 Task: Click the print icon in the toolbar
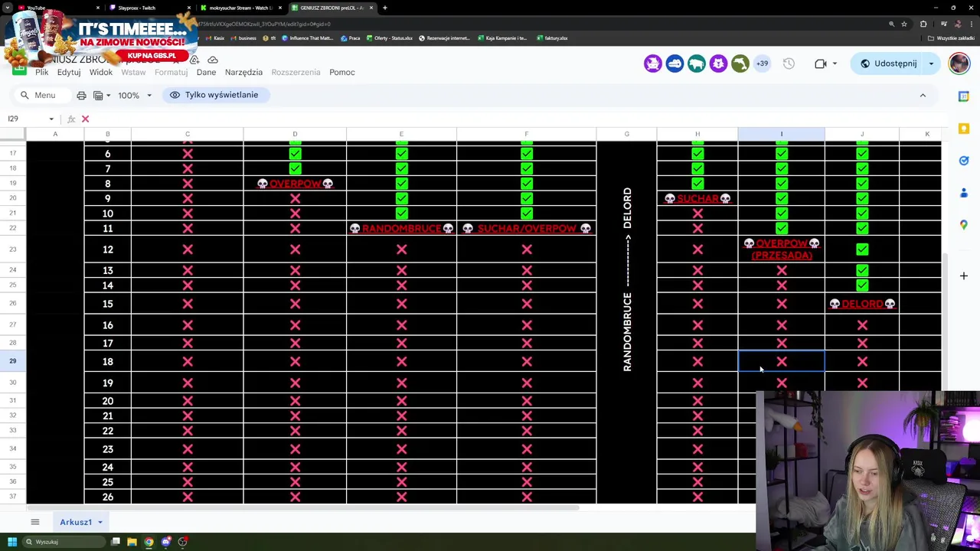coord(81,95)
